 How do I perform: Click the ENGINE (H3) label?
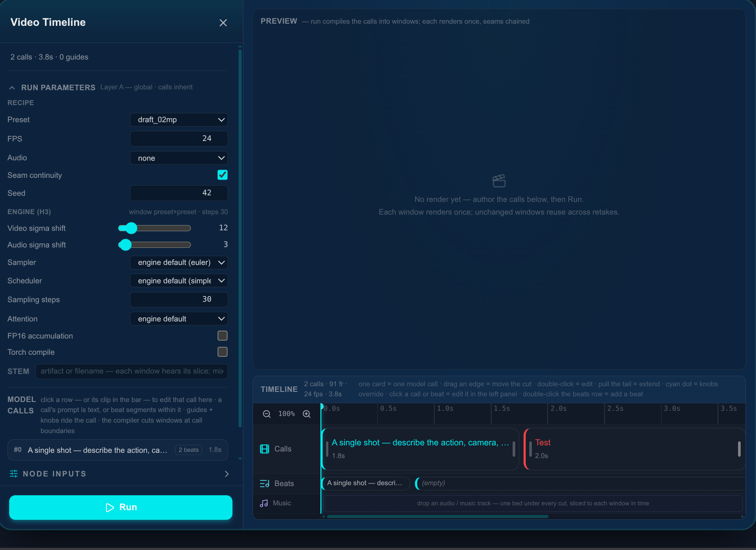29,212
